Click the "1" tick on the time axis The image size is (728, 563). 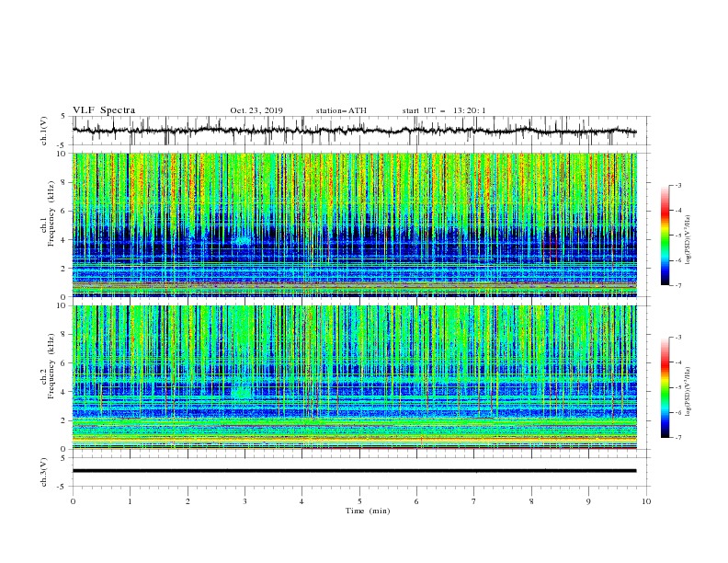pyautogui.click(x=130, y=501)
